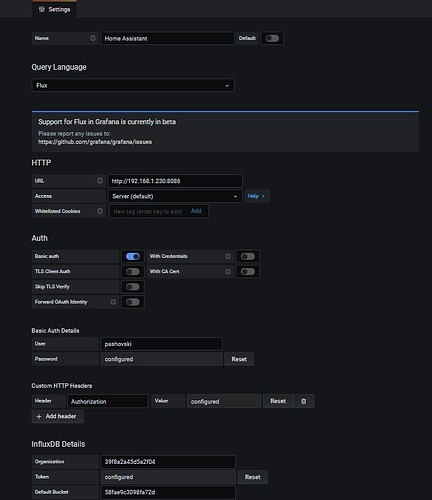
Task: Click the InfluxDB Token configured field
Action: click(168, 477)
